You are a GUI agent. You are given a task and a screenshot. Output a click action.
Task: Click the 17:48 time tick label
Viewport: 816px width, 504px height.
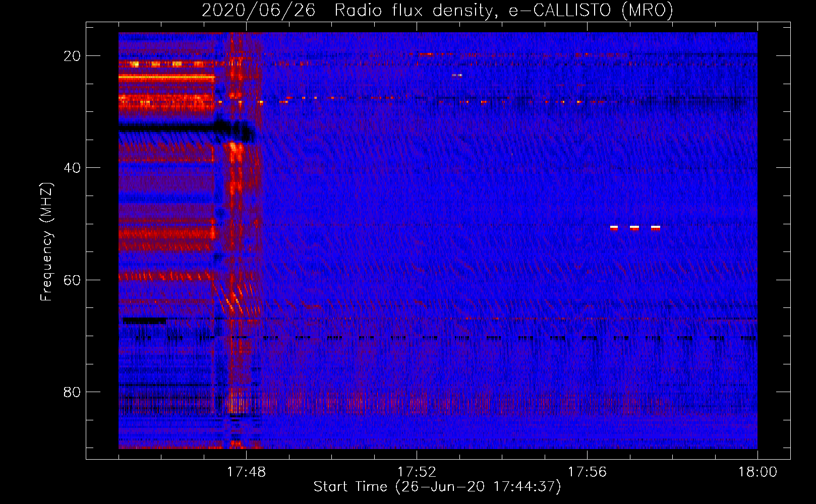pos(246,472)
